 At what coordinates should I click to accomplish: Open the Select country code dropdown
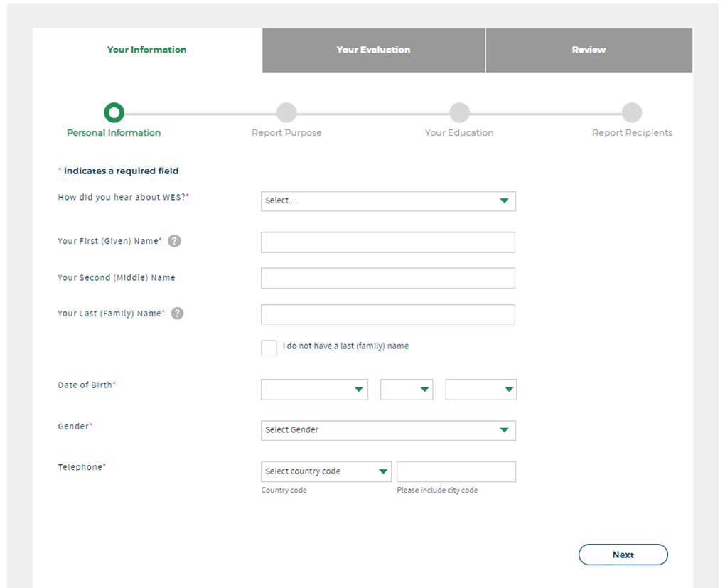[x=326, y=471]
